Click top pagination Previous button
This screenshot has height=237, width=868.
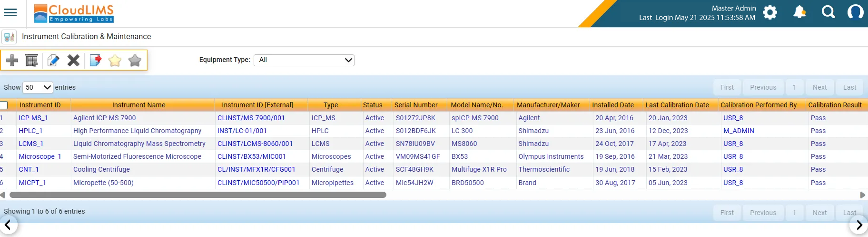tap(763, 87)
